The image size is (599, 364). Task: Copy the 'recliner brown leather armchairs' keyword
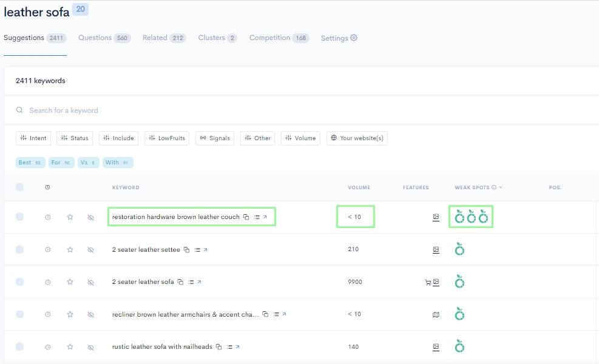pyautogui.click(x=265, y=314)
